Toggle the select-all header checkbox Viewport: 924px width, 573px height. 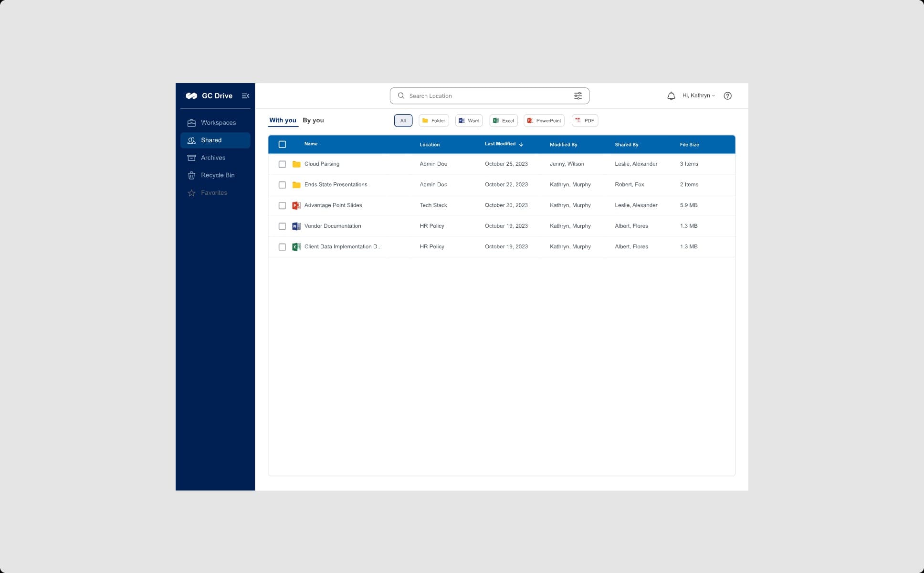(282, 144)
